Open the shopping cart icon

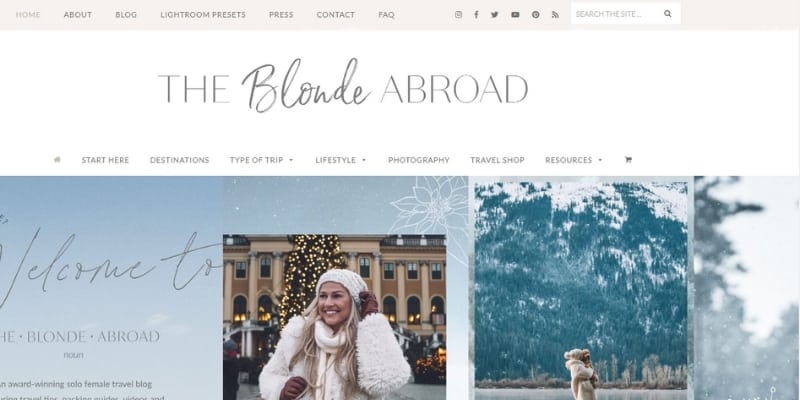click(628, 160)
